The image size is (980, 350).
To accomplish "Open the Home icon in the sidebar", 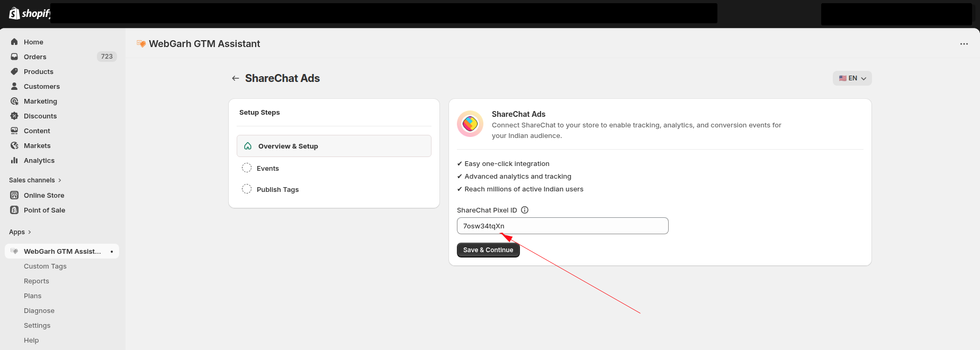I will point(14,42).
